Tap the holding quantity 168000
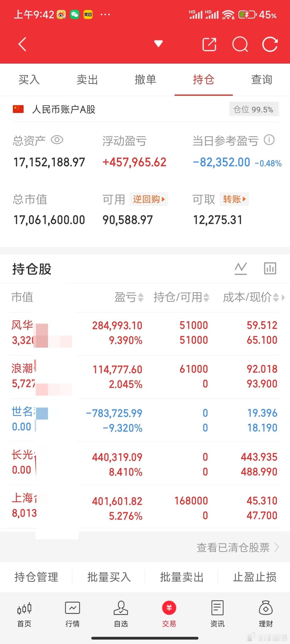 [191, 501]
